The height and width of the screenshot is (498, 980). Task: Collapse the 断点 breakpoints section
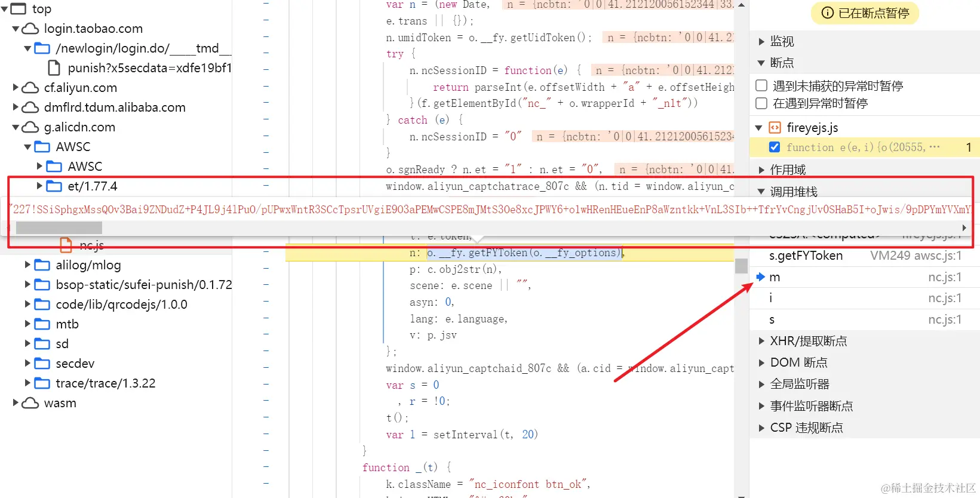pyautogui.click(x=761, y=63)
